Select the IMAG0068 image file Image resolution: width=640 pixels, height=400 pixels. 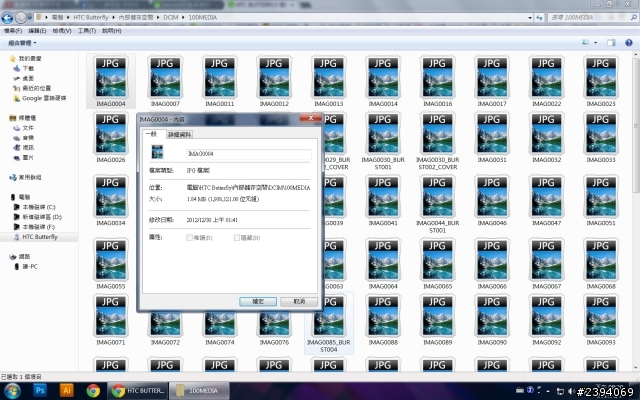click(x=601, y=264)
